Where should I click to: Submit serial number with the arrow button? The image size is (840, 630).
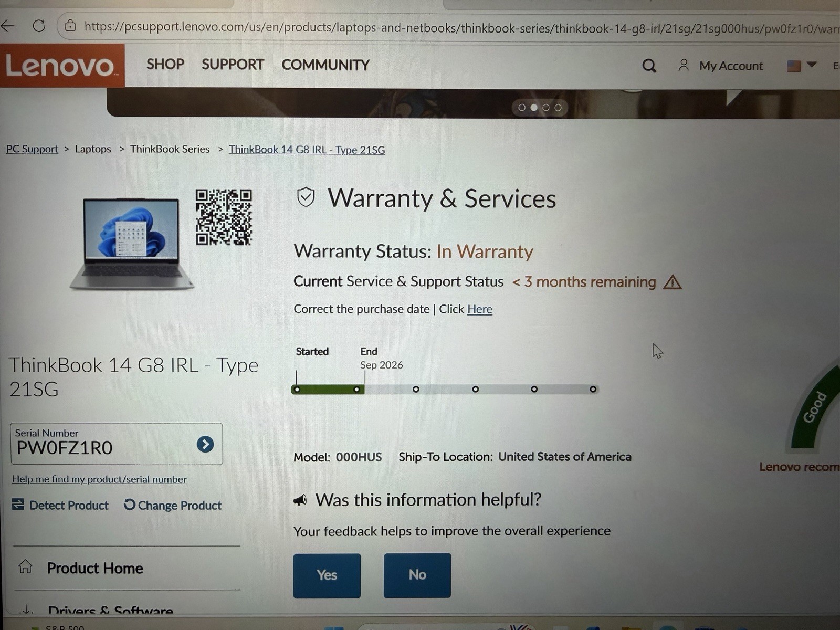tap(205, 444)
